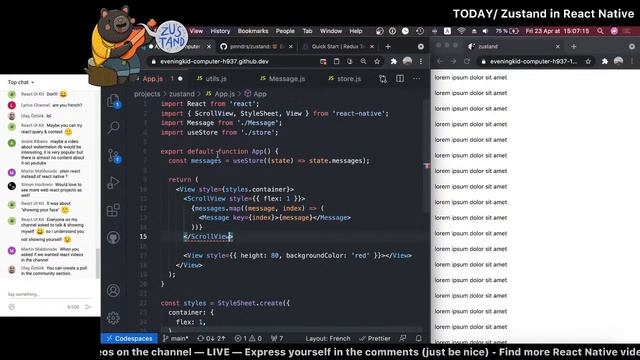Switch to the store.js editor tab
Screen dimensions: 640x360
point(344,78)
